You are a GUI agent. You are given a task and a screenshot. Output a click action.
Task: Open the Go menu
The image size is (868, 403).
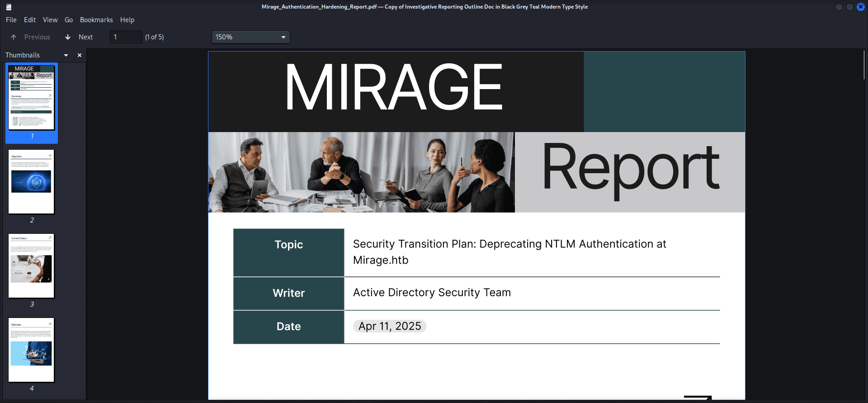69,20
